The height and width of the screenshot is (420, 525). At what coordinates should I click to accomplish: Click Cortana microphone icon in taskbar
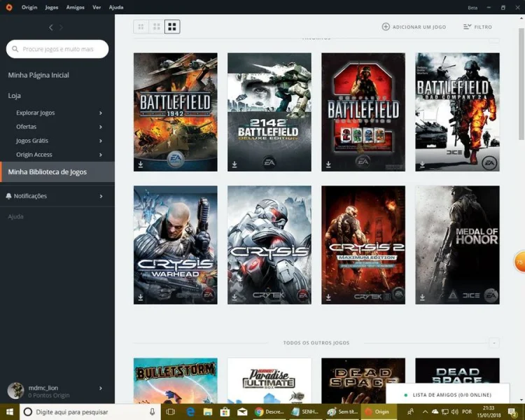(x=153, y=412)
